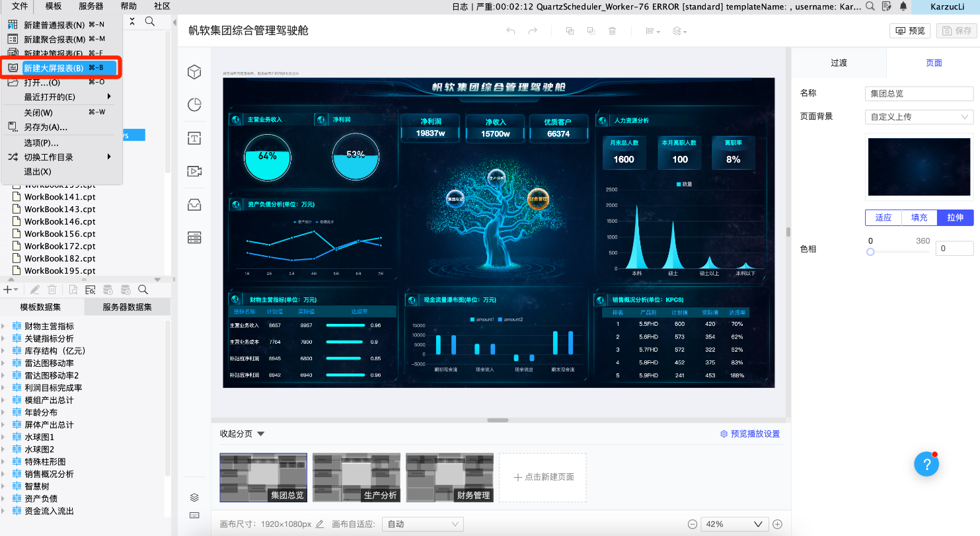Select the 填充 fill background mode
The width and height of the screenshot is (980, 536).
[919, 217]
